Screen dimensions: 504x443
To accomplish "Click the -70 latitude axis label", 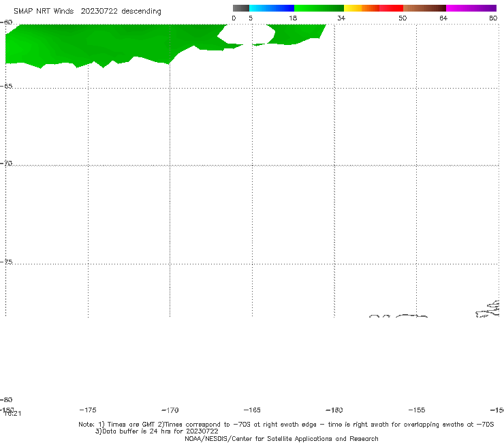I will [x=6, y=164].
